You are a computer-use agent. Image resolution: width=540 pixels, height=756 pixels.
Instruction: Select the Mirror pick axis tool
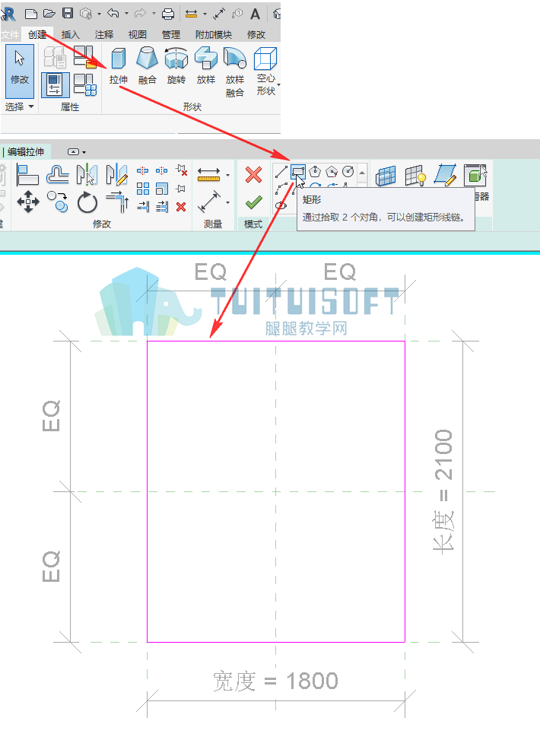(x=87, y=174)
